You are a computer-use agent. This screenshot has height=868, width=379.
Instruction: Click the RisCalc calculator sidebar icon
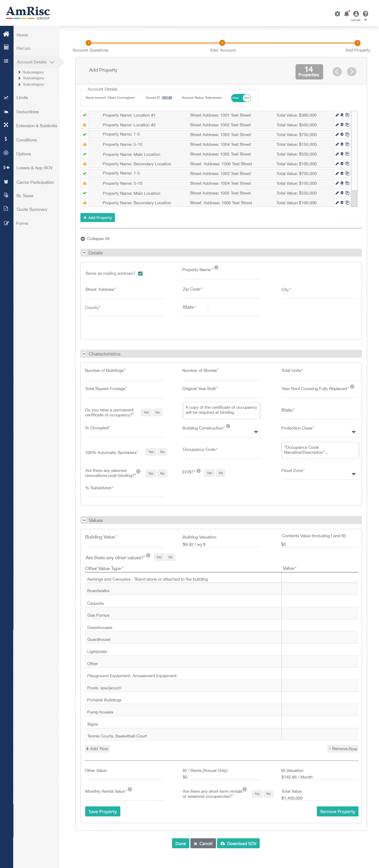(x=6, y=47)
